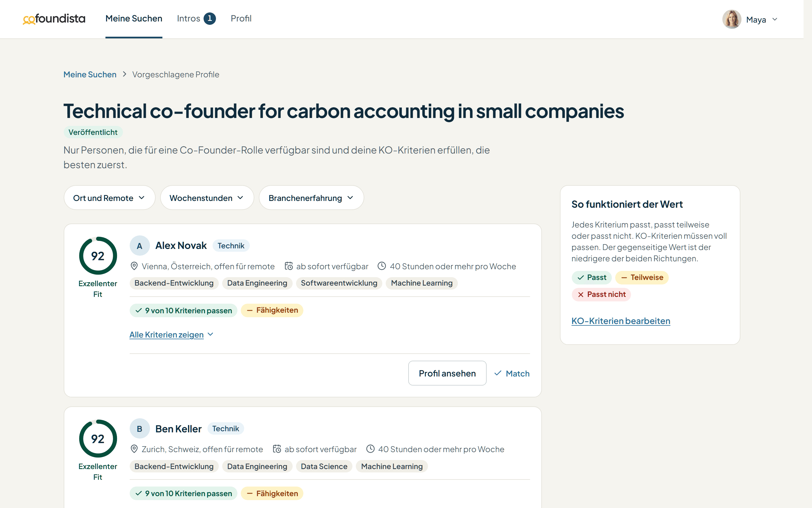This screenshot has width=812, height=508.
Task: Click Alex Novak's 9 von 10 Kriterien badge
Action: pyautogui.click(x=184, y=310)
